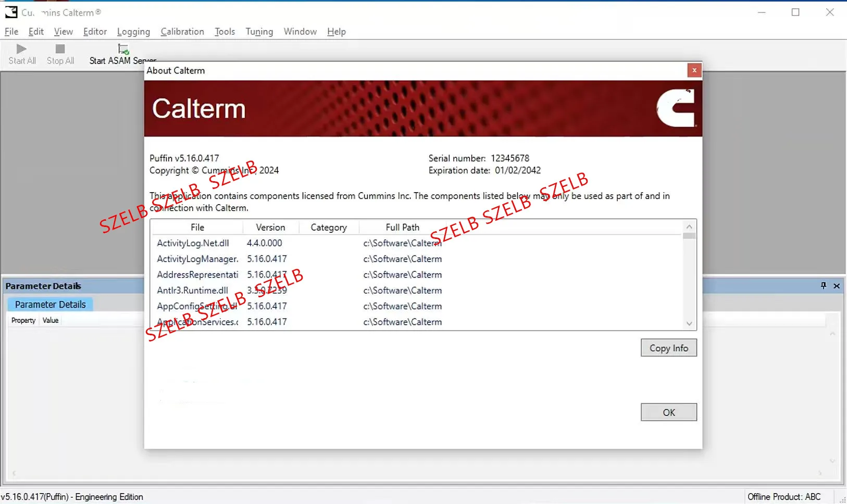This screenshot has height=504, width=847.
Task: Close the Parameter Details panel
Action: pyautogui.click(x=837, y=286)
